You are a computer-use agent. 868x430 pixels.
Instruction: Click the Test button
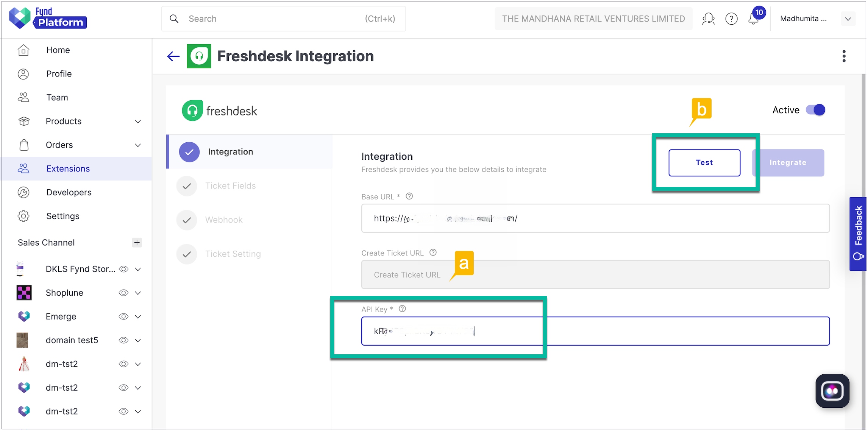point(704,162)
